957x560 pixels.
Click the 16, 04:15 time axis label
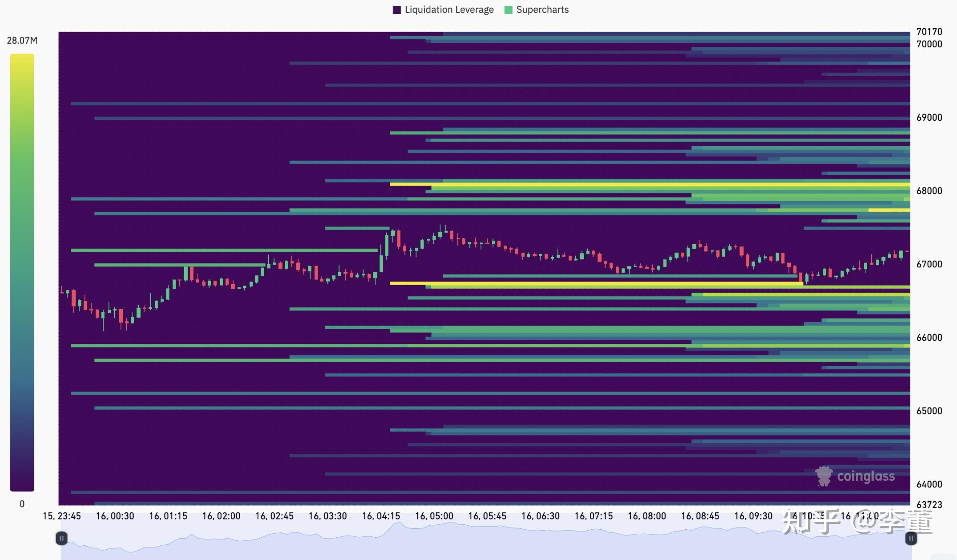381,516
